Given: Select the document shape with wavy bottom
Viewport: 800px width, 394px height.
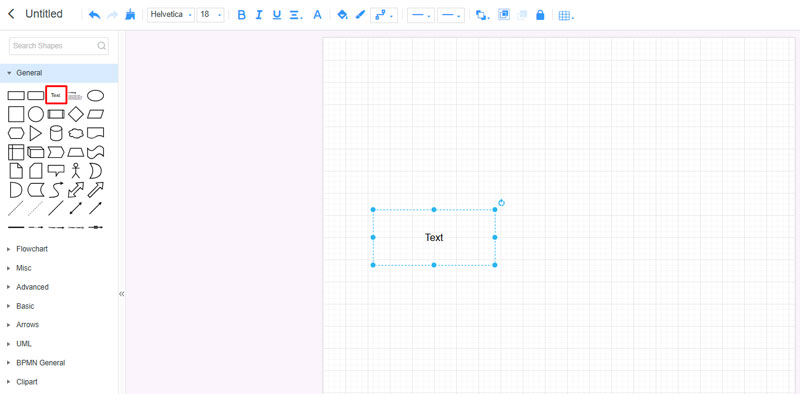Looking at the screenshot, I should click(x=95, y=133).
